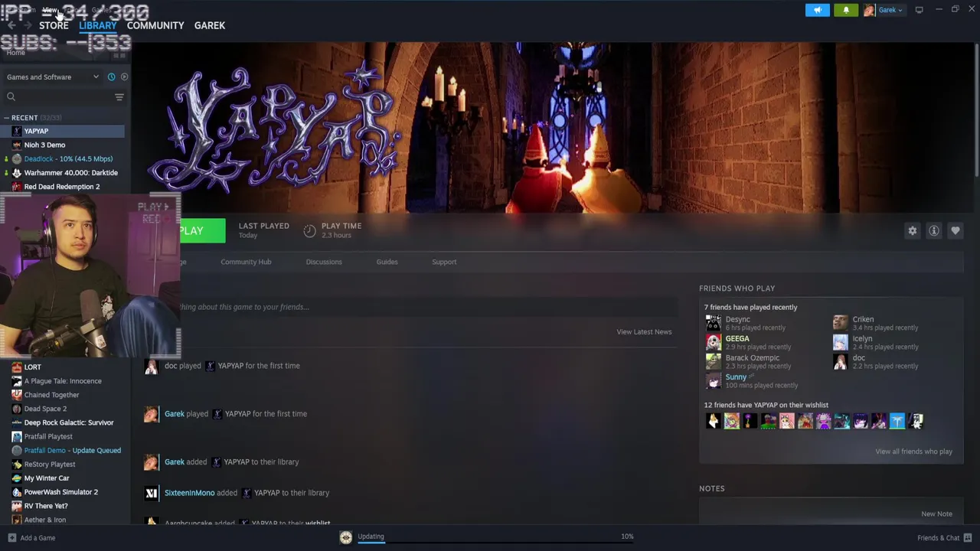Expand the Games and Software dropdown

(x=52, y=77)
